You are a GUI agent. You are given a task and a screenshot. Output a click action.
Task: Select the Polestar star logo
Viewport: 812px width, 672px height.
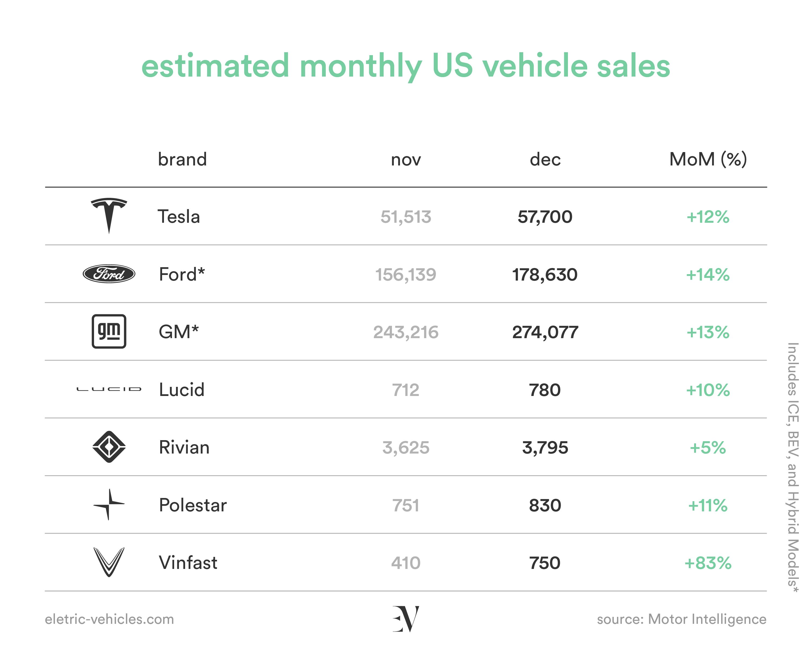109,504
